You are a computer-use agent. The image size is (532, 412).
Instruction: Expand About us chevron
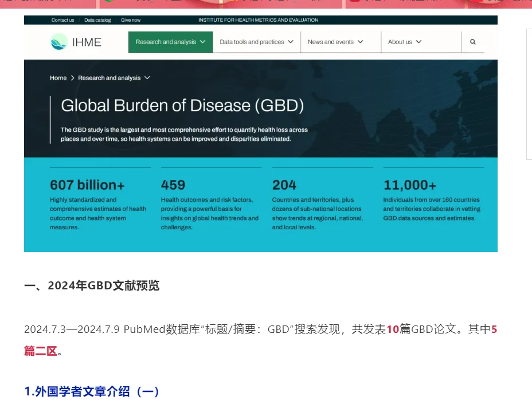click(418, 42)
